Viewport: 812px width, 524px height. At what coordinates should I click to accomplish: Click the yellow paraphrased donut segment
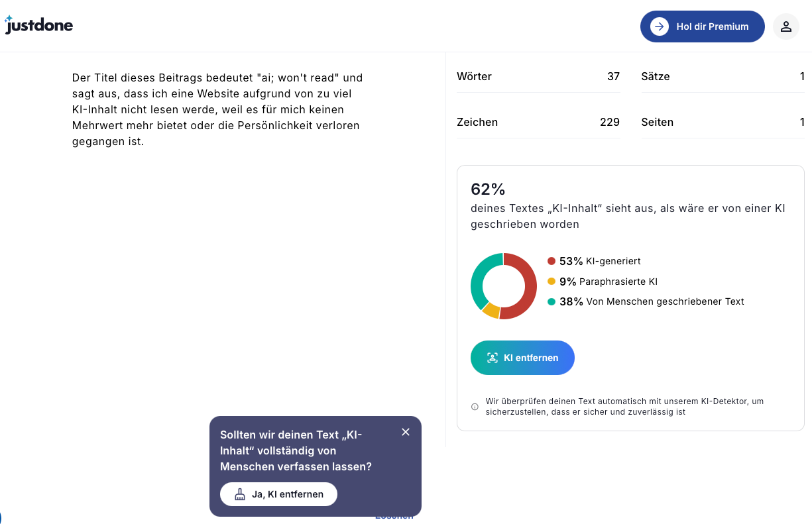tap(490, 311)
